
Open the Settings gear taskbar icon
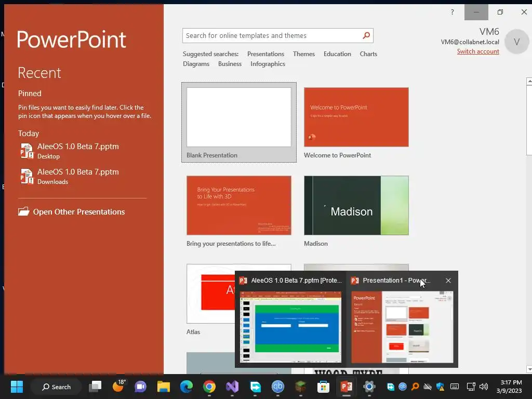click(x=369, y=387)
